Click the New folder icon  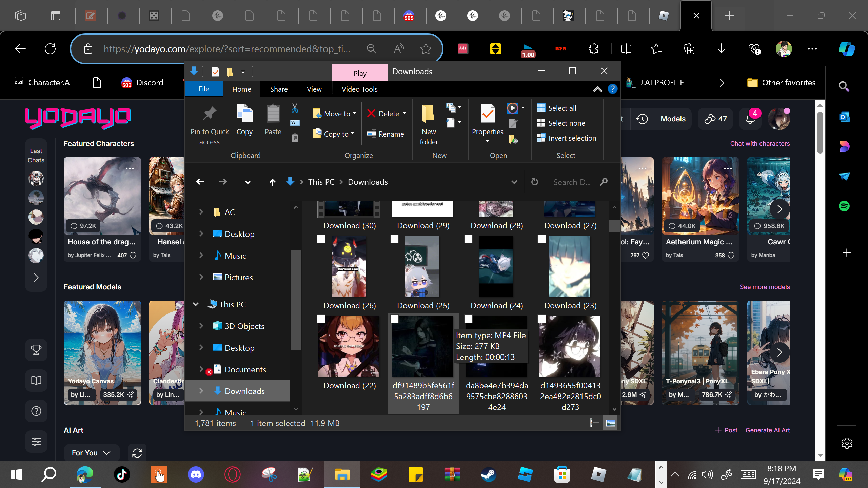coord(428,114)
